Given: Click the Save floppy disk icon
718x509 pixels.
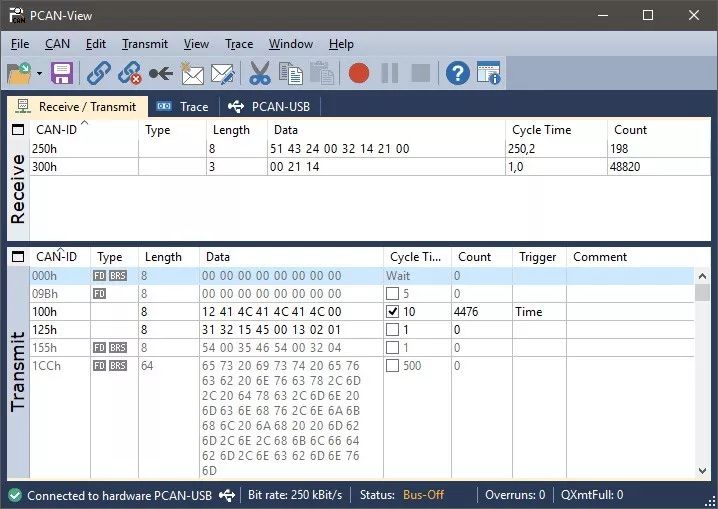Looking at the screenshot, I should point(62,73).
